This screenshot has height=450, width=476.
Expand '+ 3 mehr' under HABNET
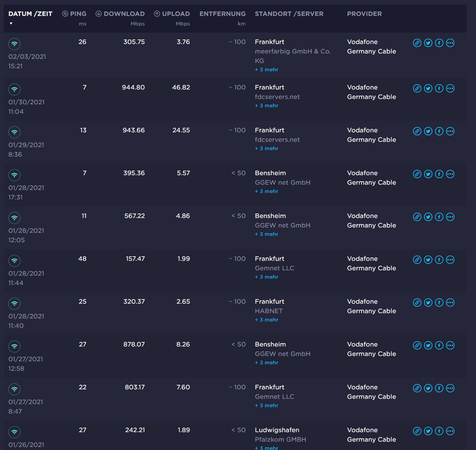pos(266,320)
